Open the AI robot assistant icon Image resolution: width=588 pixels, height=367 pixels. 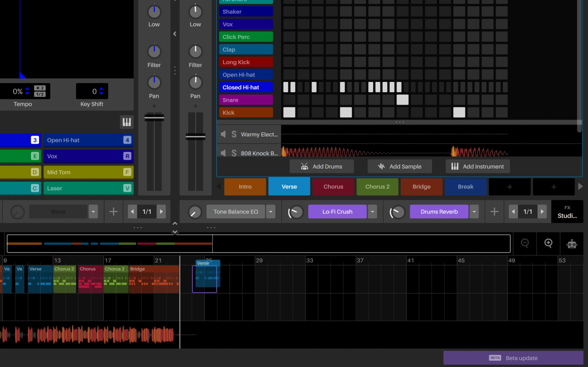[572, 244]
